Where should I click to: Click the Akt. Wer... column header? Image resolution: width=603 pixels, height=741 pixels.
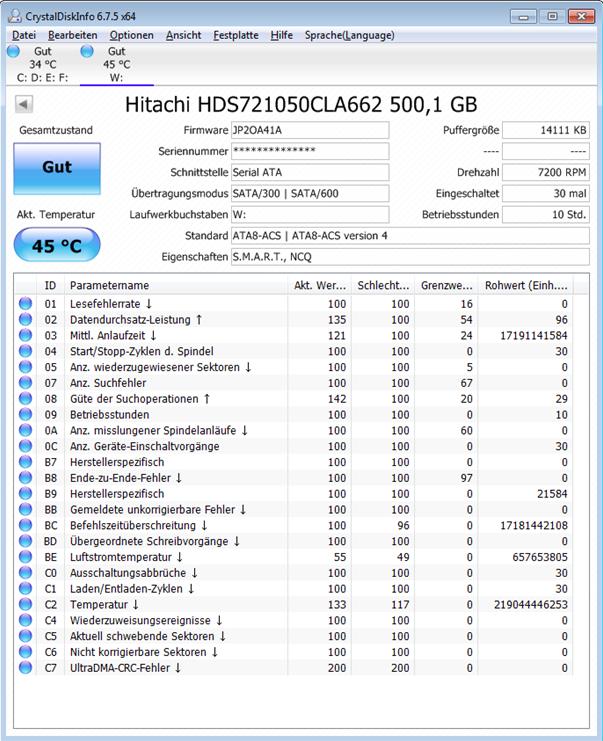point(319,285)
